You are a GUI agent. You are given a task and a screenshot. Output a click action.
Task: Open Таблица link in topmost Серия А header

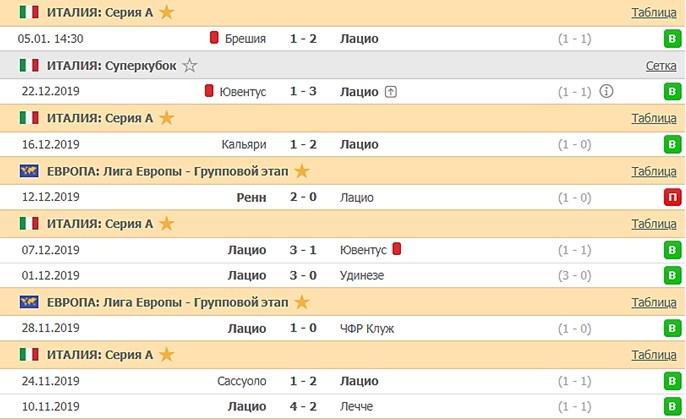(654, 12)
